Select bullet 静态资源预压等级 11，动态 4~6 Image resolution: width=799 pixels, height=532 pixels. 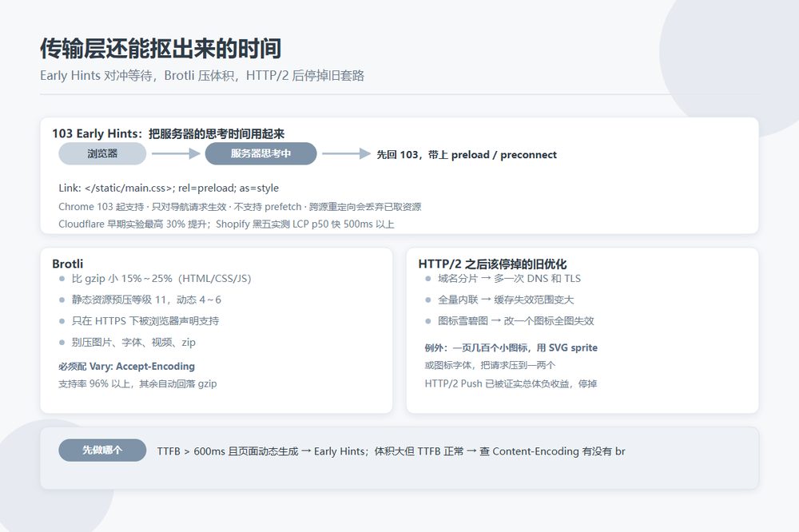tap(146, 300)
